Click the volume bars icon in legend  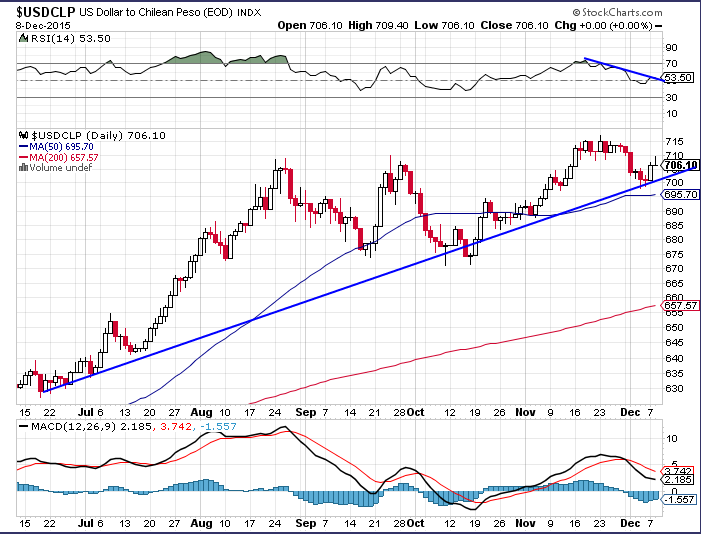pyautogui.click(x=23, y=168)
